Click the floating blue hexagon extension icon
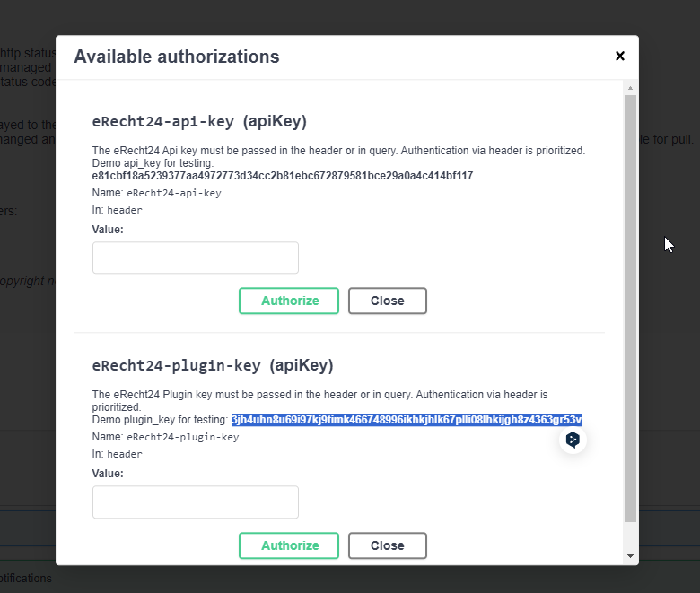 (x=573, y=440)
